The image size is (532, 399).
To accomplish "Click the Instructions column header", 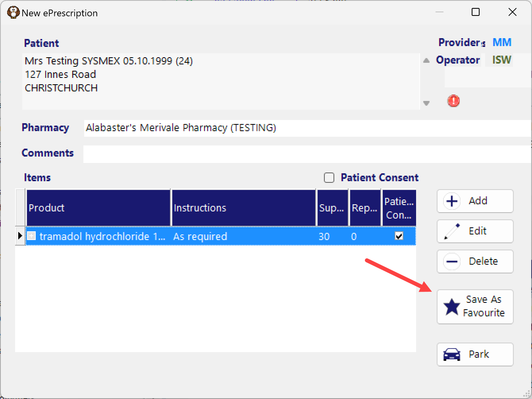I will [244, 208].
